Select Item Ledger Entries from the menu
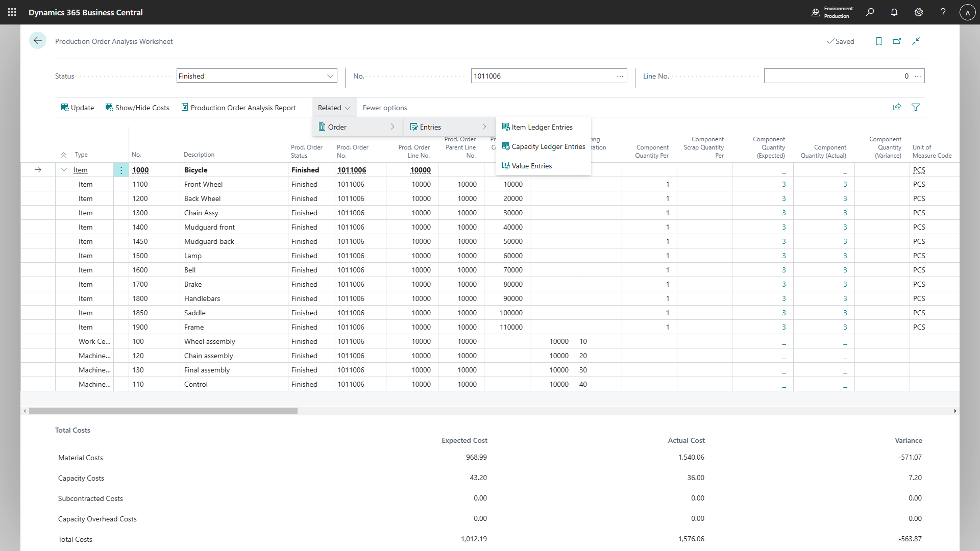 (542, 127)
